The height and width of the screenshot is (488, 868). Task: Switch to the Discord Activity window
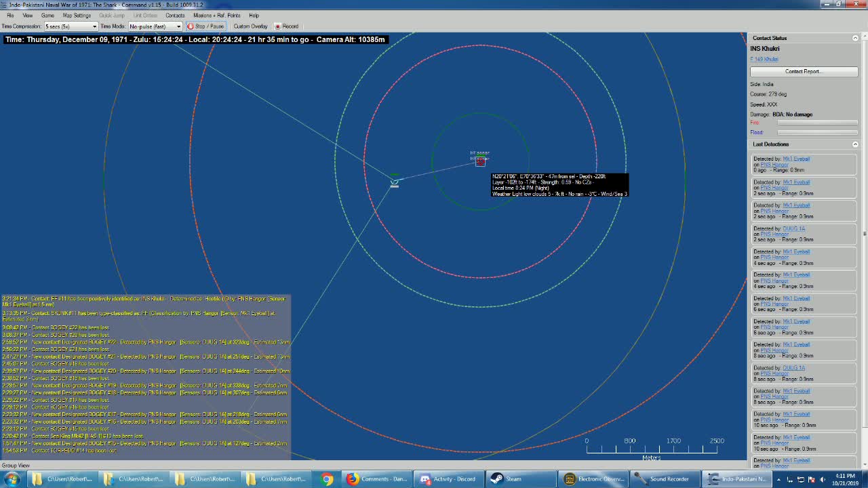[x=448, y=479]
